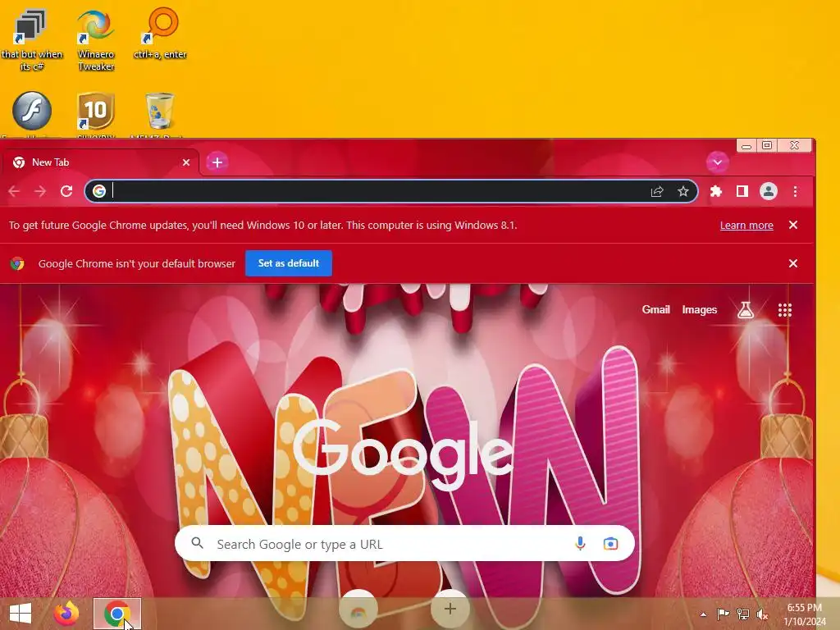Open a new tab with the plus button
This screenshot has height=630, width=840.
pyautogui.click(x=217, y=162)
